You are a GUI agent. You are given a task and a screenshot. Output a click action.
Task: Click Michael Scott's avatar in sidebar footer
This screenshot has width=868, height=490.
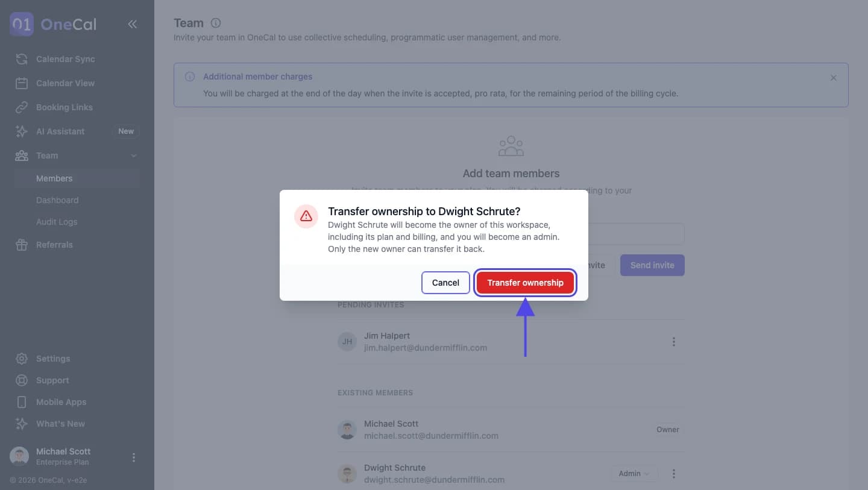(19, 457)
